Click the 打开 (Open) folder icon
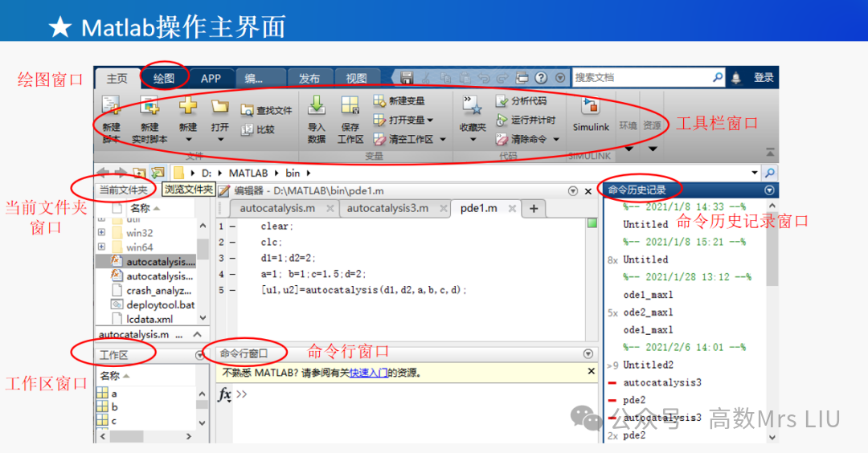The width and height of the screenshot is (868, 453). [x=219, y=106]
